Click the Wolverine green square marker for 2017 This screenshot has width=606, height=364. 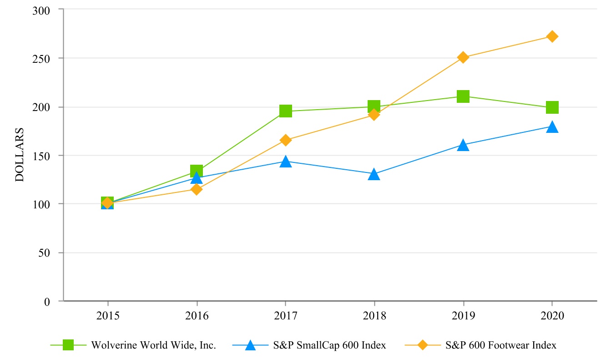coord(285,111)
